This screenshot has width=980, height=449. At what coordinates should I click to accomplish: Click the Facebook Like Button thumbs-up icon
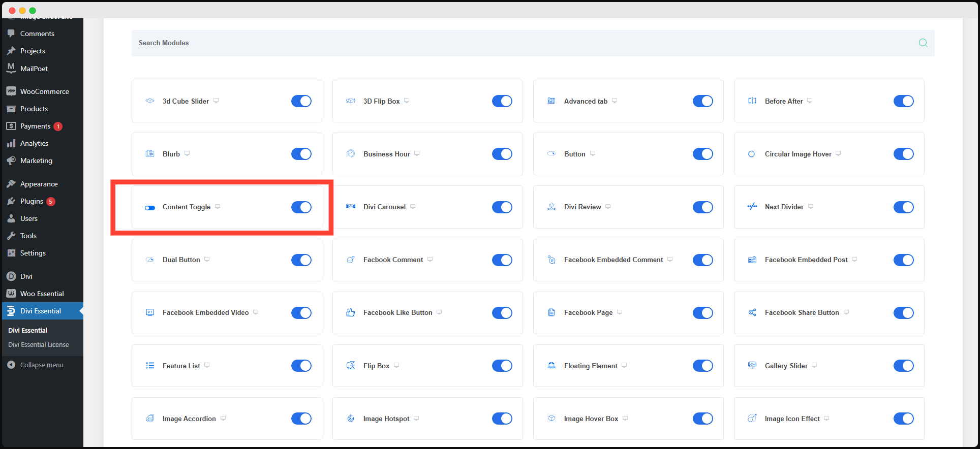[351, 312]
